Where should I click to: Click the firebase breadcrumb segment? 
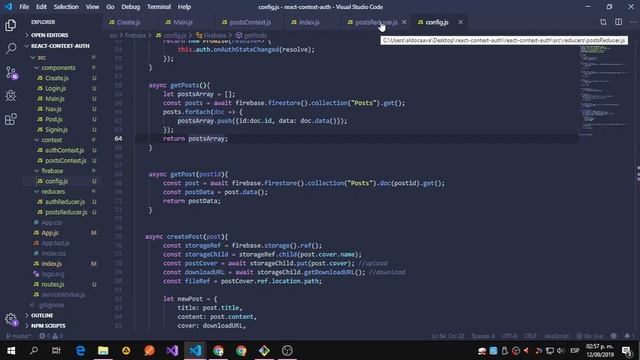point(135,36)
